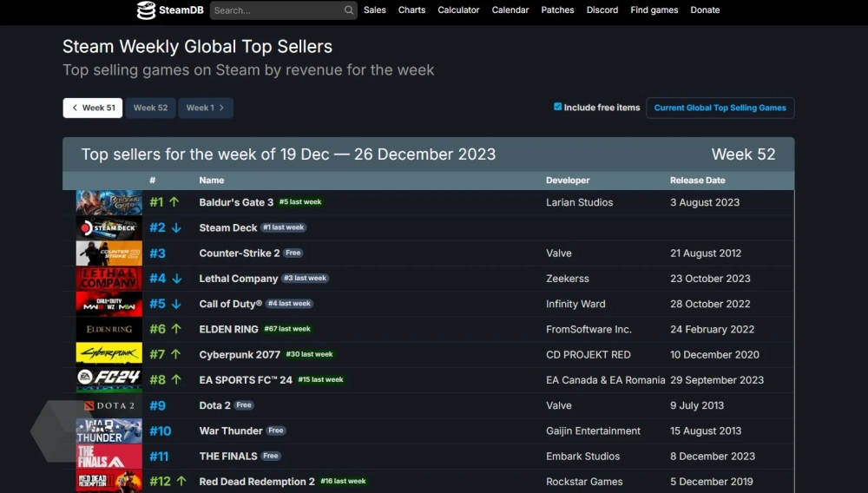The width and height of the screenshot is (868, 493).
Task: Click the SteamDB logo icon
Action: tap(147, 10)
